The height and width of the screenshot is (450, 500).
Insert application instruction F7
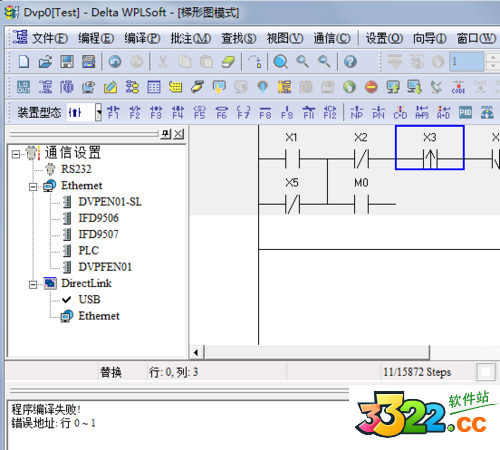(243, 112)
